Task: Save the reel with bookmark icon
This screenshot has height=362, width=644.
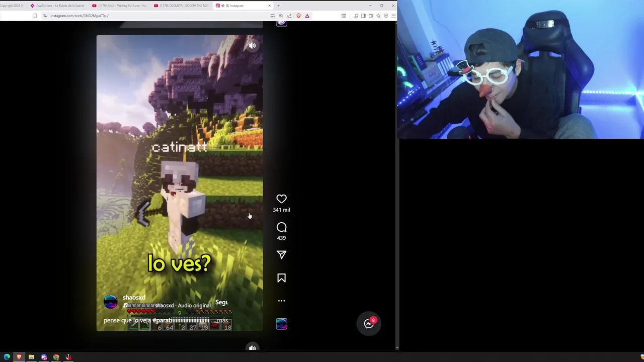Action: [281, 278]
